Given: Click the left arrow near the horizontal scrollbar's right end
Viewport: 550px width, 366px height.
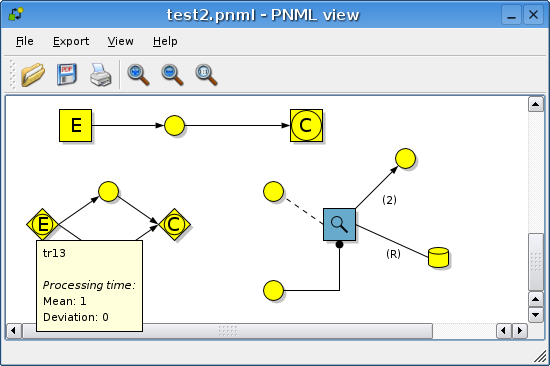Looking at the screenshot, I should (x=504, y=331).
